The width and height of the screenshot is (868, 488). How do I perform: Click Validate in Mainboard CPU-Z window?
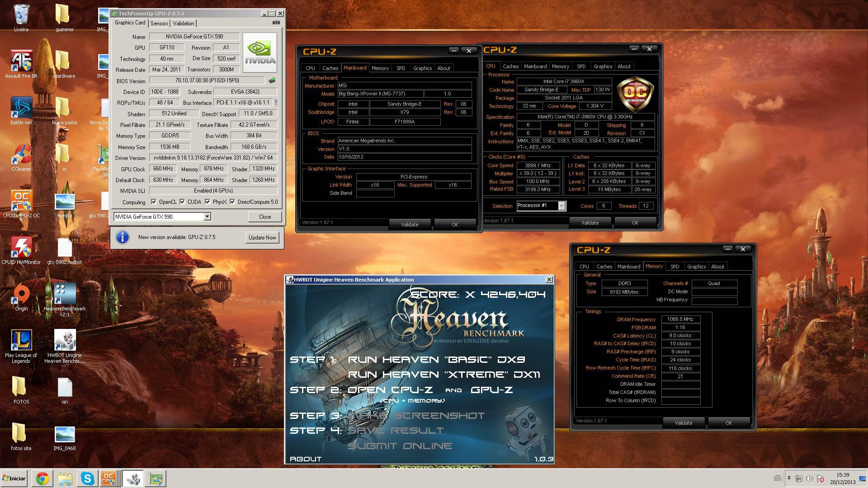410,225
